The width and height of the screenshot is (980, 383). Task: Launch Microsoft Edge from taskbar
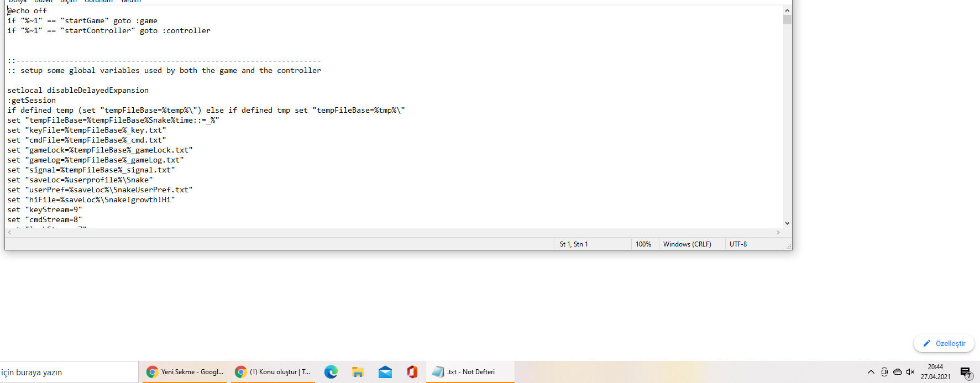[331, 372]
